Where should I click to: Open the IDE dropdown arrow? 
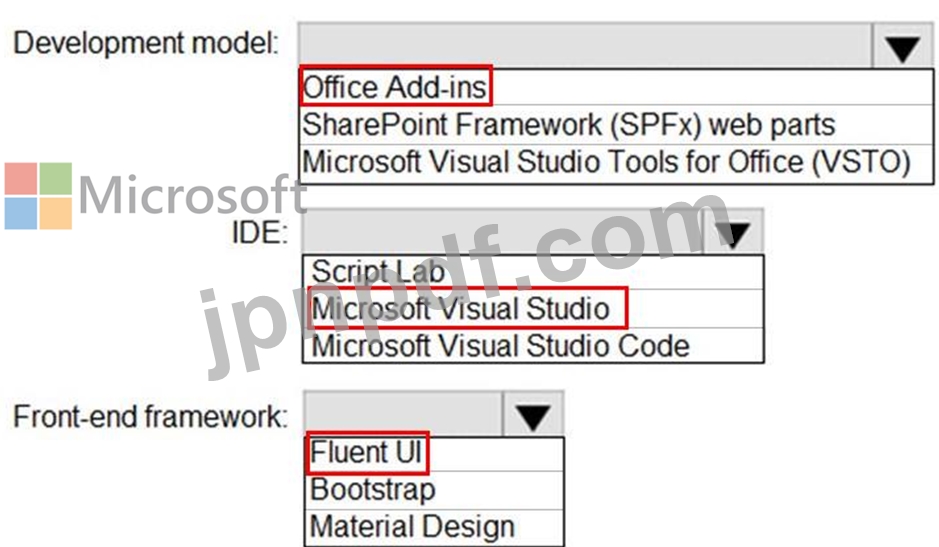[733, 232]
